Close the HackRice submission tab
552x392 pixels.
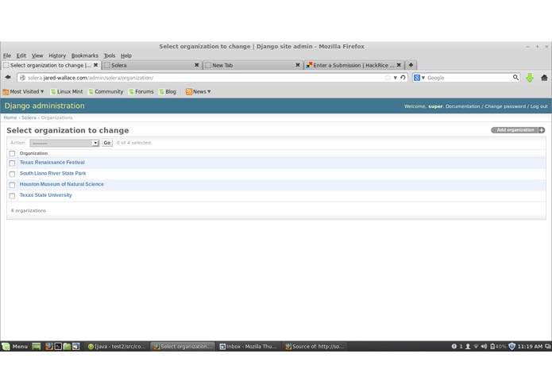click(x=399, y=65)
